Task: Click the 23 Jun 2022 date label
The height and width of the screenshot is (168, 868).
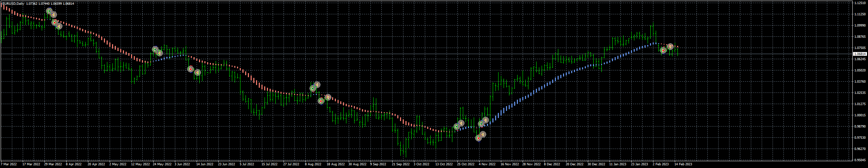Action: point(227,164)
